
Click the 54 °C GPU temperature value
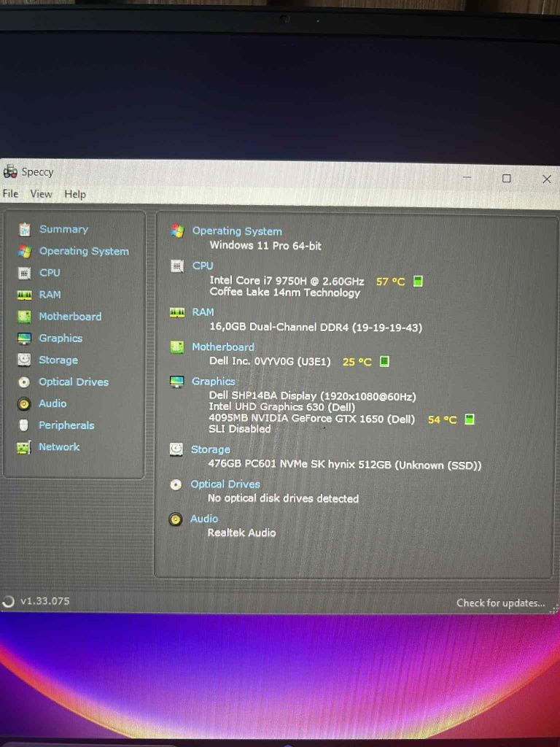click(x=442, y=419)
